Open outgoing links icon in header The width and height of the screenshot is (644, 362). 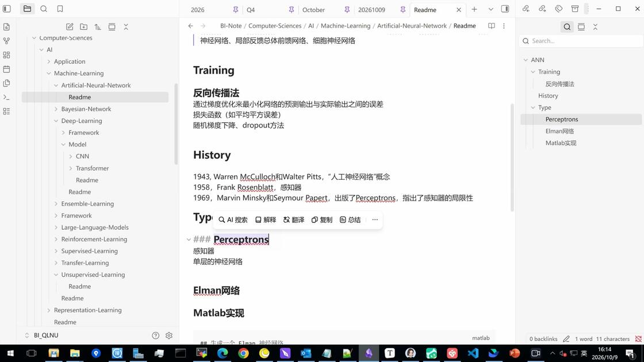point(543,9)
